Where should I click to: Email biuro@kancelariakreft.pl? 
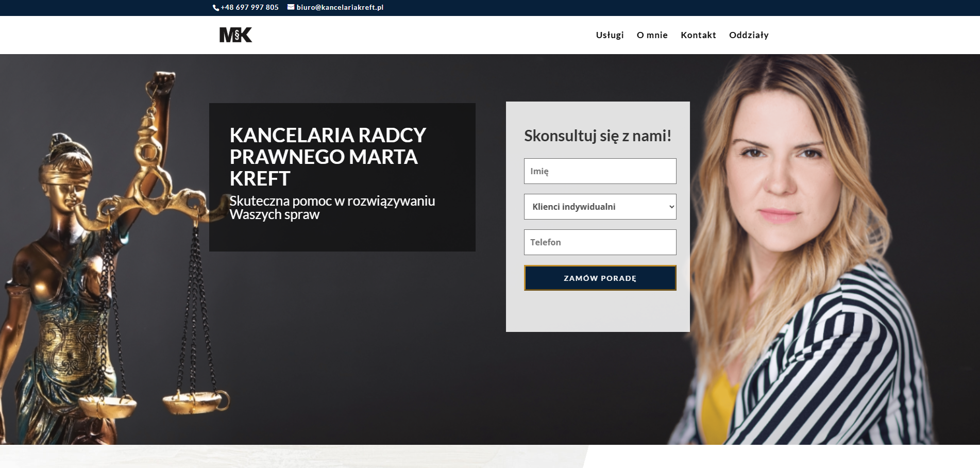[x=340, y=7]
